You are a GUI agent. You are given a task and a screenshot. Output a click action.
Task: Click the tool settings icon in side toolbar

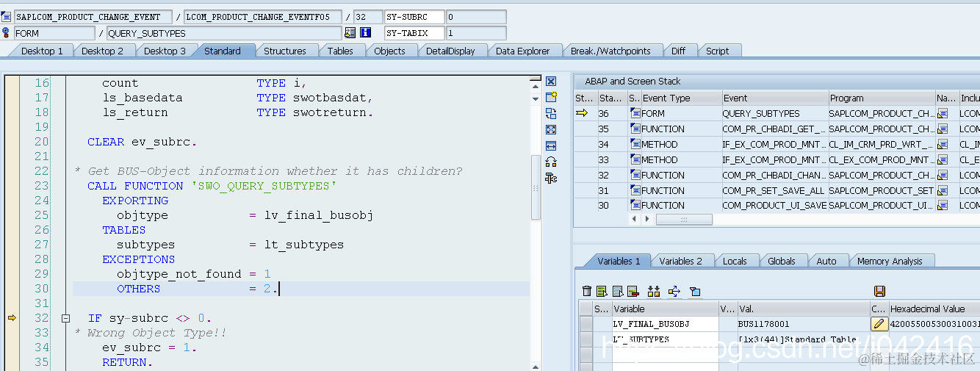click(551, 177)
